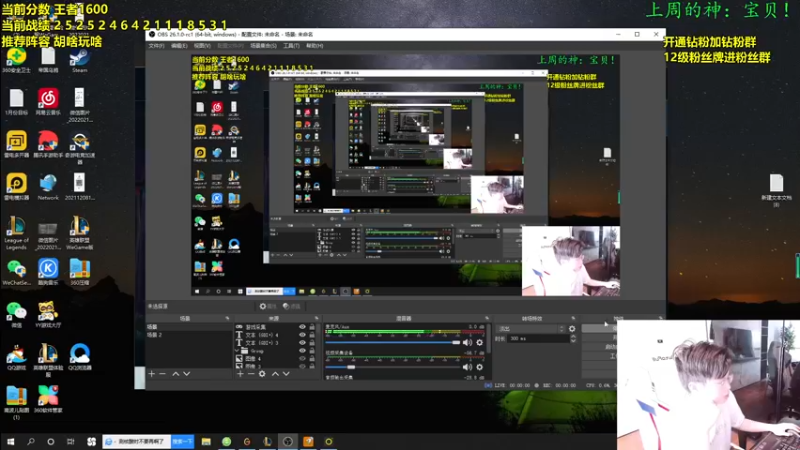Collapse the Group source folder
The width and height of the screenshot is (800, 450).
(237, 351)
